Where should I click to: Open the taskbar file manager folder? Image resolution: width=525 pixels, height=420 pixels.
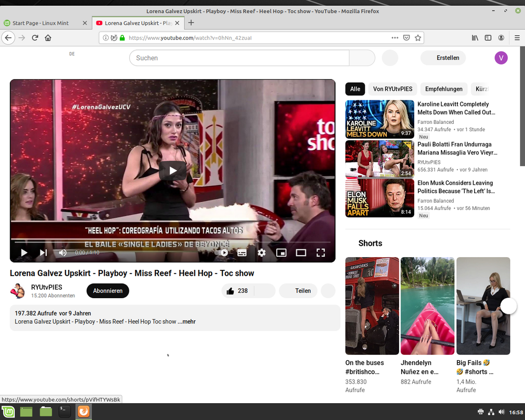click(46, 411)
